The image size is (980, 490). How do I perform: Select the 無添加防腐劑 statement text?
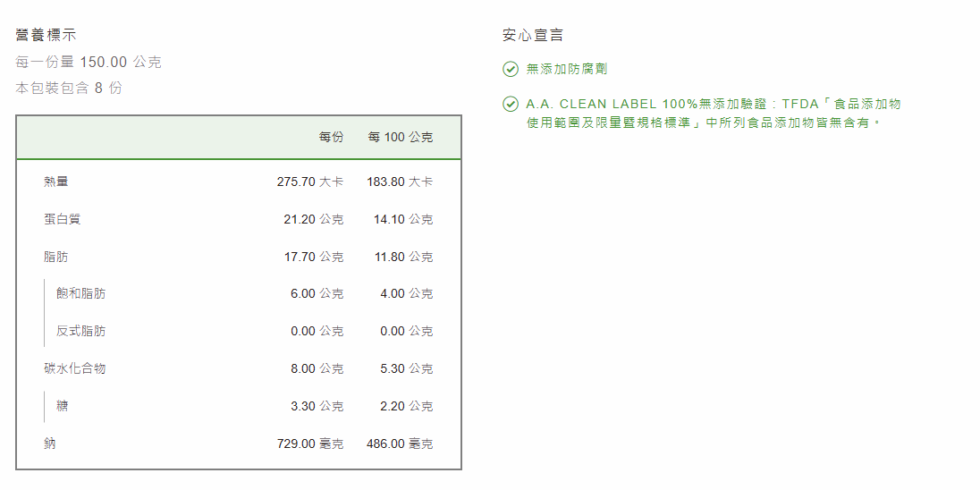coord(567,69)
